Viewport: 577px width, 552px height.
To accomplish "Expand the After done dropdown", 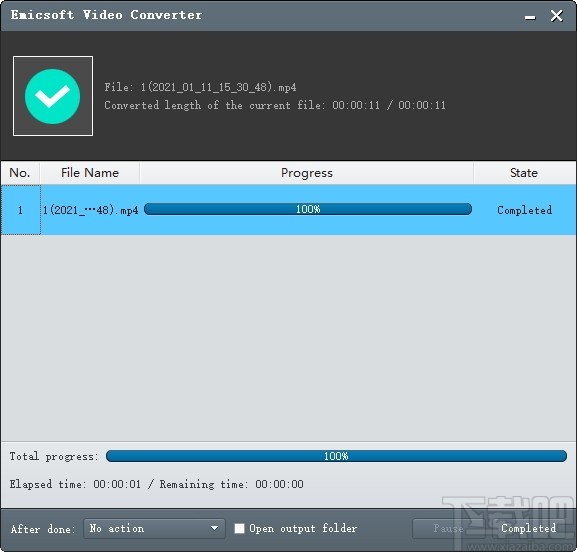I will pos(154,528).
